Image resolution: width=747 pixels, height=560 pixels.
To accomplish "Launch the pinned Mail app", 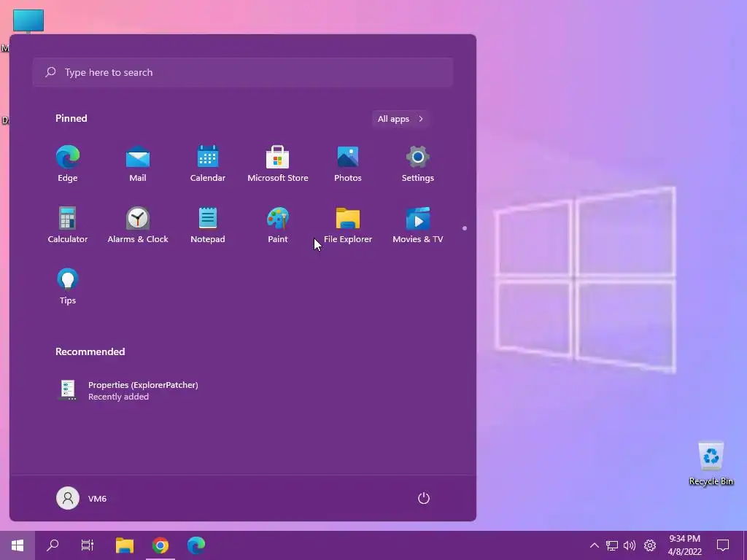I will pos(138,164).
